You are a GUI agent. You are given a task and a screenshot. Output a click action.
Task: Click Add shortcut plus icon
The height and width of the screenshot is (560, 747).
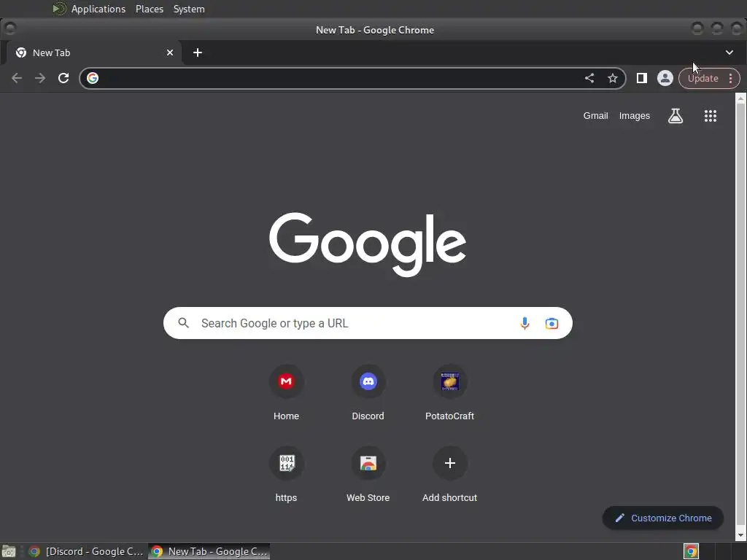(x=449, y=463)
